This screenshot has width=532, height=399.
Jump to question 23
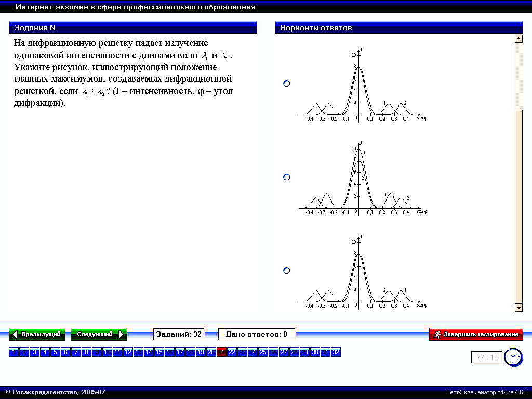(242, 352)
